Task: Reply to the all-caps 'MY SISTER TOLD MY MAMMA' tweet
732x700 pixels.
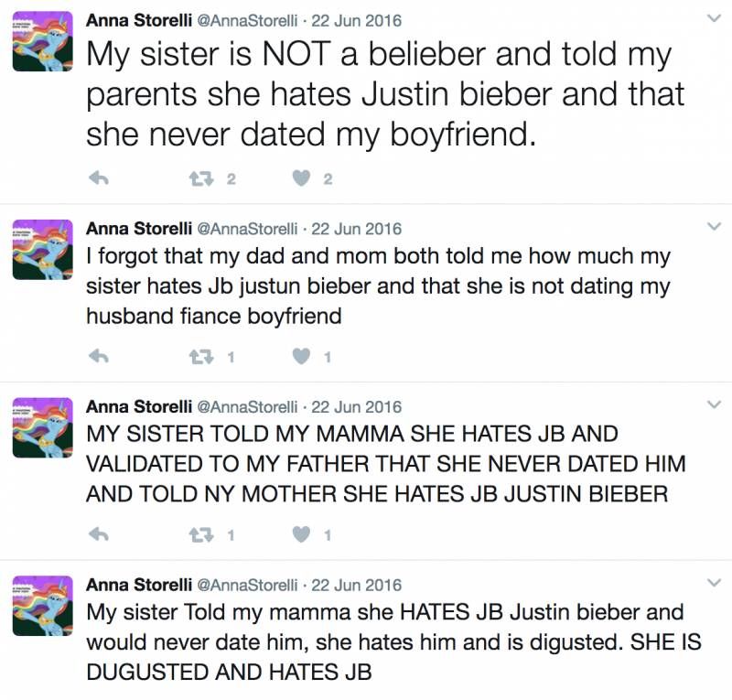Action: point(99,534)
